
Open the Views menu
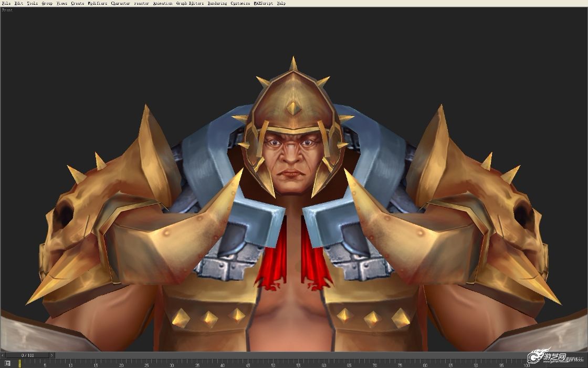click(62, 3)
